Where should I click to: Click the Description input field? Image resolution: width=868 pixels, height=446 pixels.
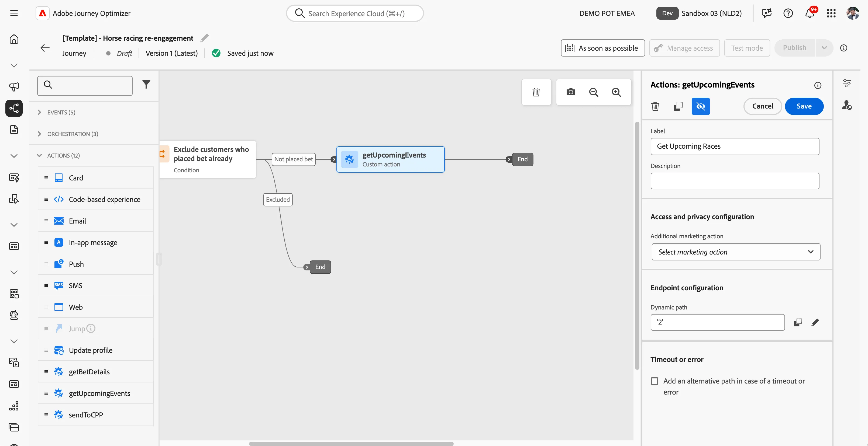click(735, 181)
